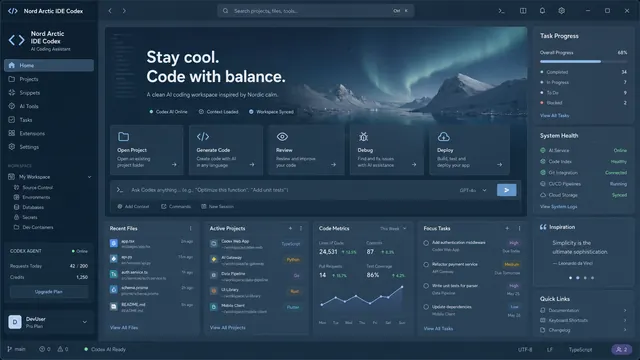Open the auth.service.ts recent file
640x360 pixels.
point(151,275)
